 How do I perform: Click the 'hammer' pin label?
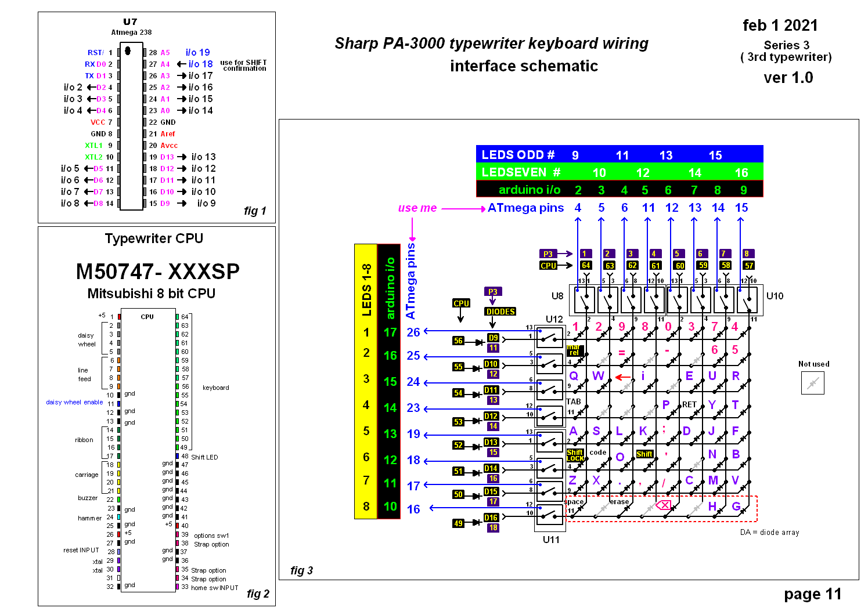[89, 518]
